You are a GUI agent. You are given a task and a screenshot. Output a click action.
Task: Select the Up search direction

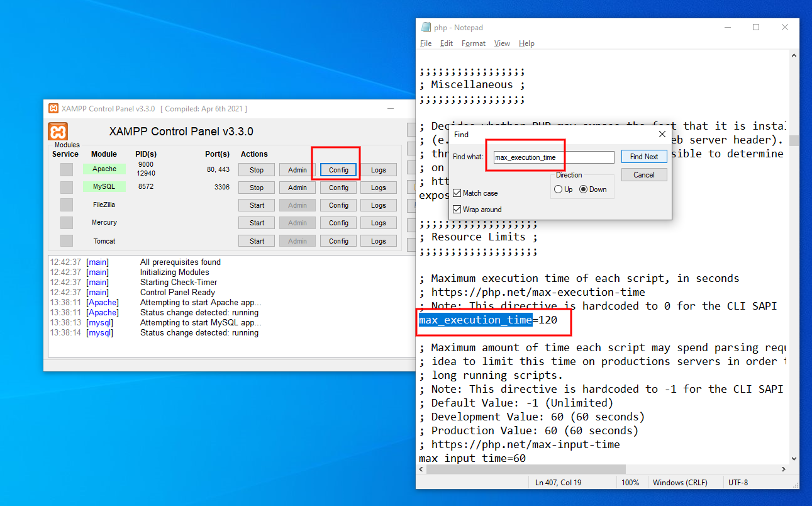pos(559,188)
